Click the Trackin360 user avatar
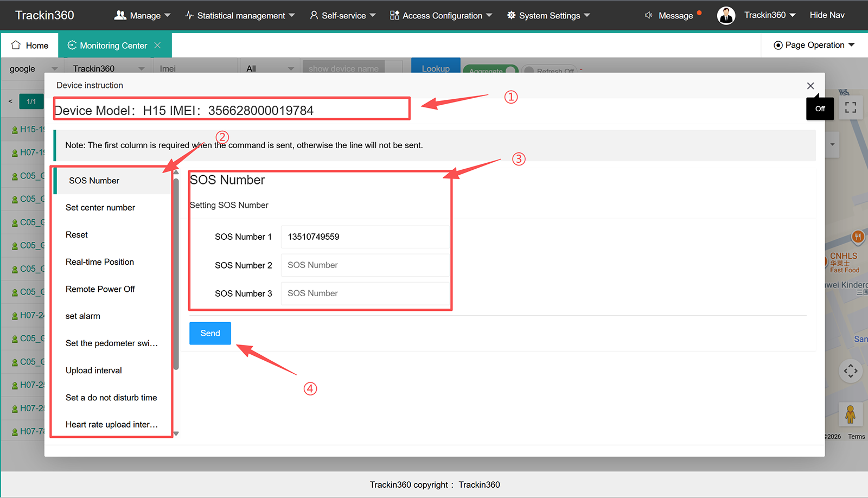 pos(726,15)
